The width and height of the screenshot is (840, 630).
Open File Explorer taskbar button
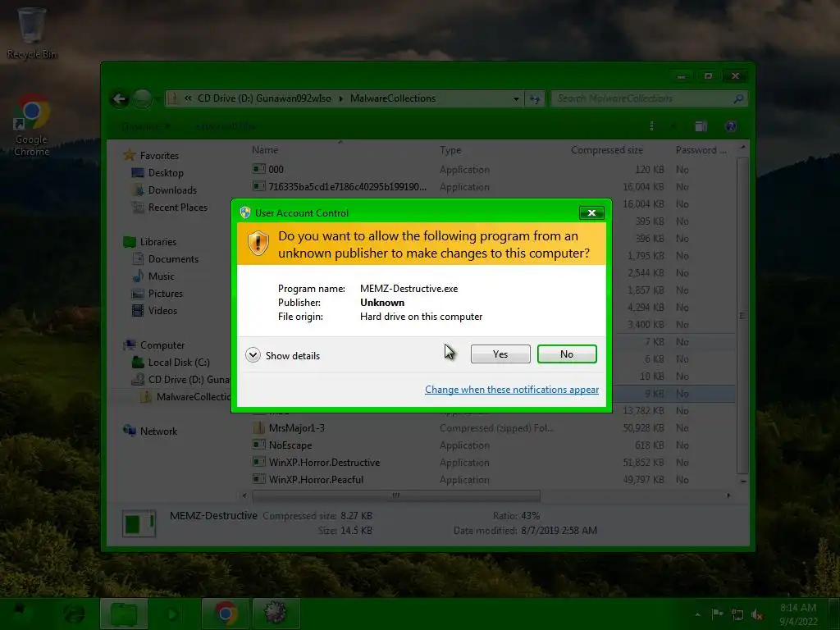(x=124, y=614)
